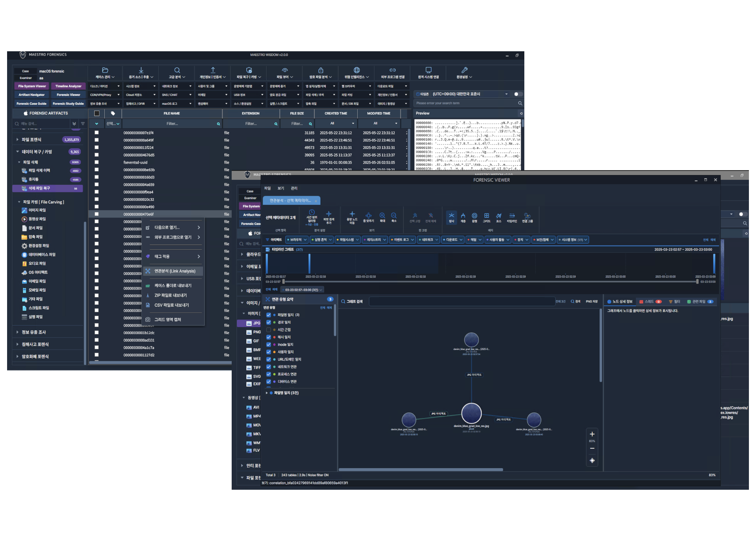
Task: Open the 브라우저 artifact filter dropdown
Action: (297, 240)
